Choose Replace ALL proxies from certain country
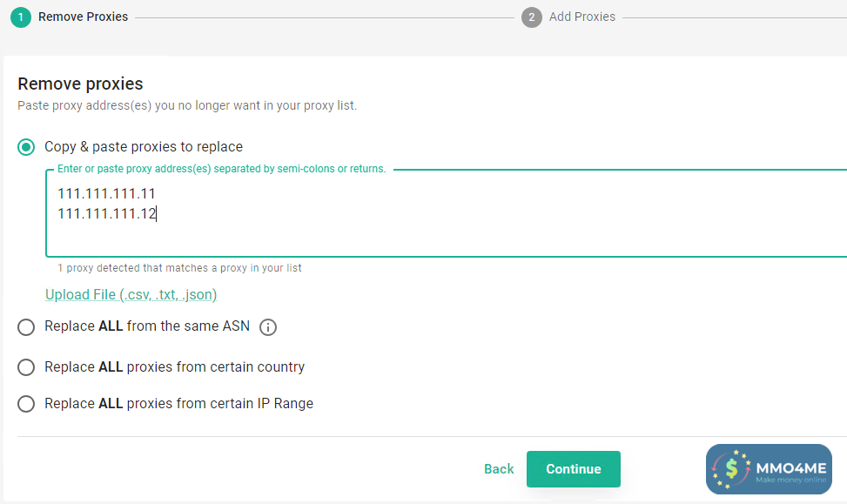Screen dimensions: 847x504 [26, 367]
